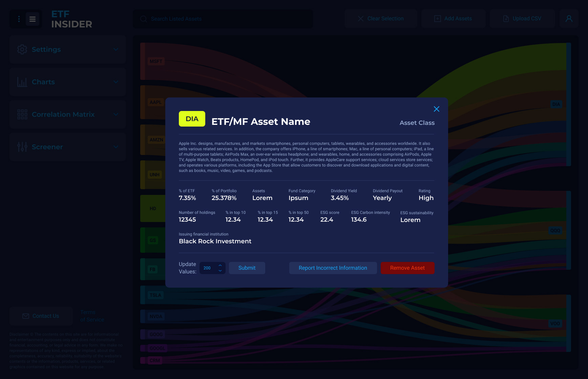Click the Charts bar graph icon
Image resolution: width=588 pixels, height=379 pixels.
pos(22,82)
